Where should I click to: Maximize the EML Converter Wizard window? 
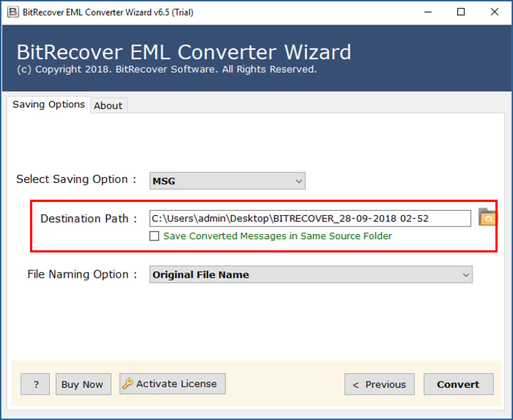point(461,12)
